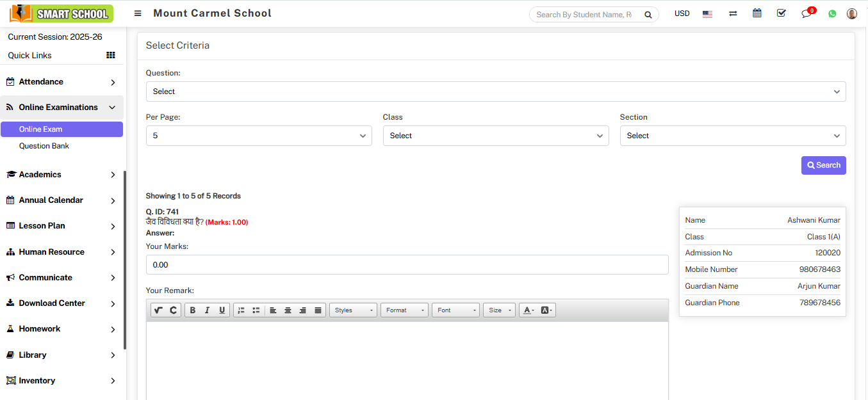868x400 pixels.
Task: Open the Section dropdown
Action: tap(732, 136)
